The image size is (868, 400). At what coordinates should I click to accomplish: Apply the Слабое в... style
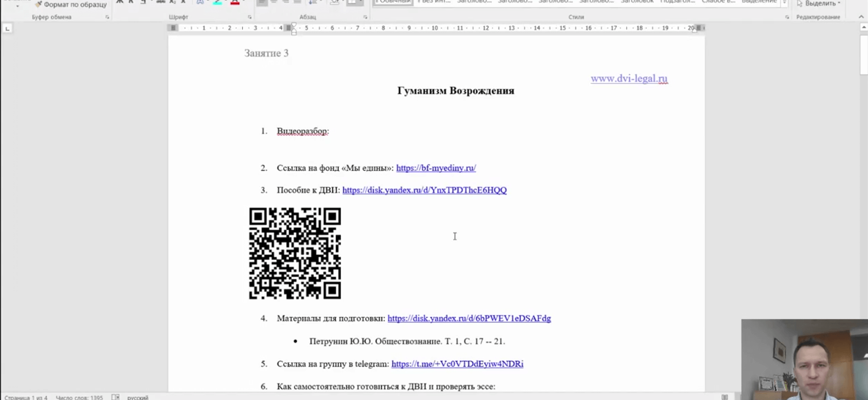[x=718, y=2]
